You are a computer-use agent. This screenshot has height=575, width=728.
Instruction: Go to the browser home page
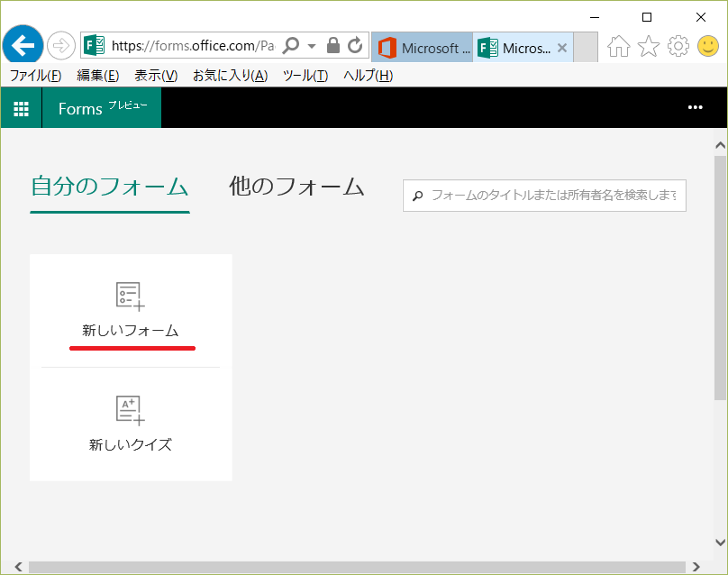click(x=618, y=46)
